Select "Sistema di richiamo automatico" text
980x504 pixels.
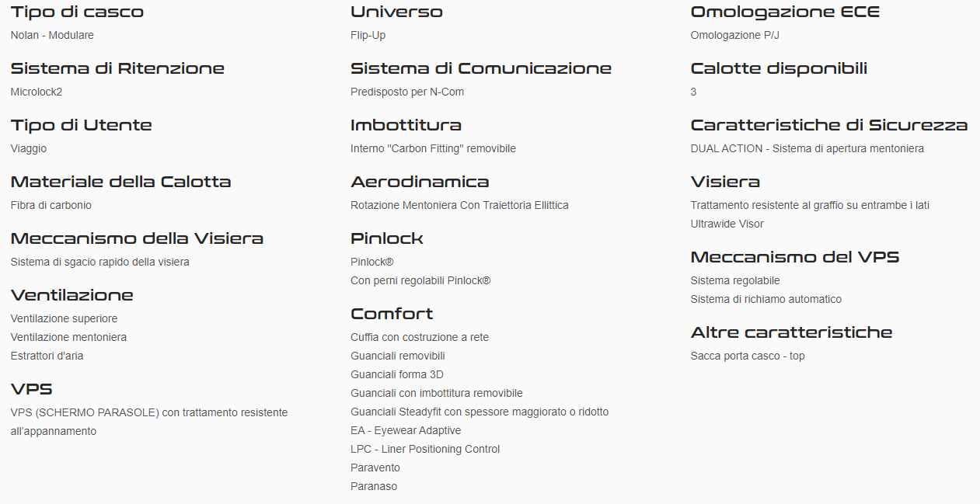click(766, 299)
